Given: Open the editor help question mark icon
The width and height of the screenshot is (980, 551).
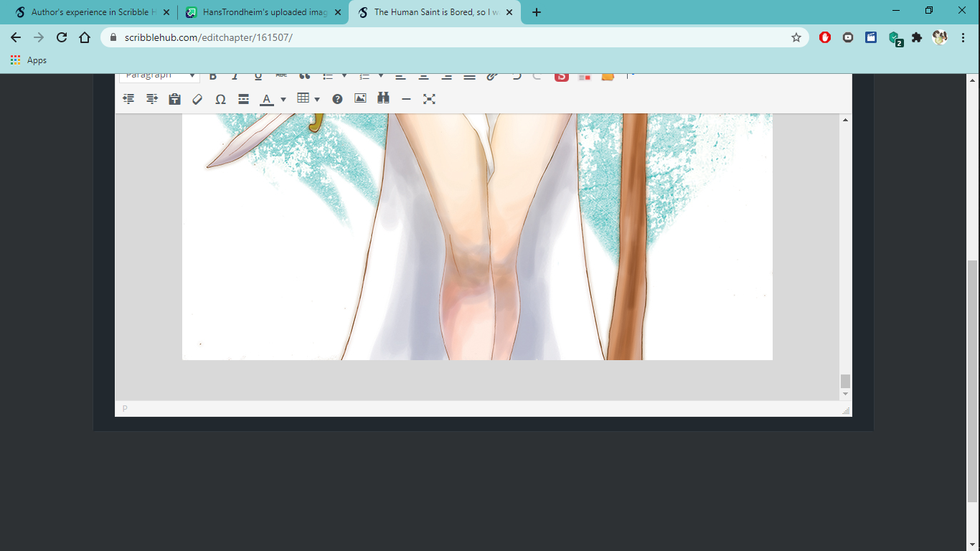Looking at the screenshot, I should [x=337, y=99].
